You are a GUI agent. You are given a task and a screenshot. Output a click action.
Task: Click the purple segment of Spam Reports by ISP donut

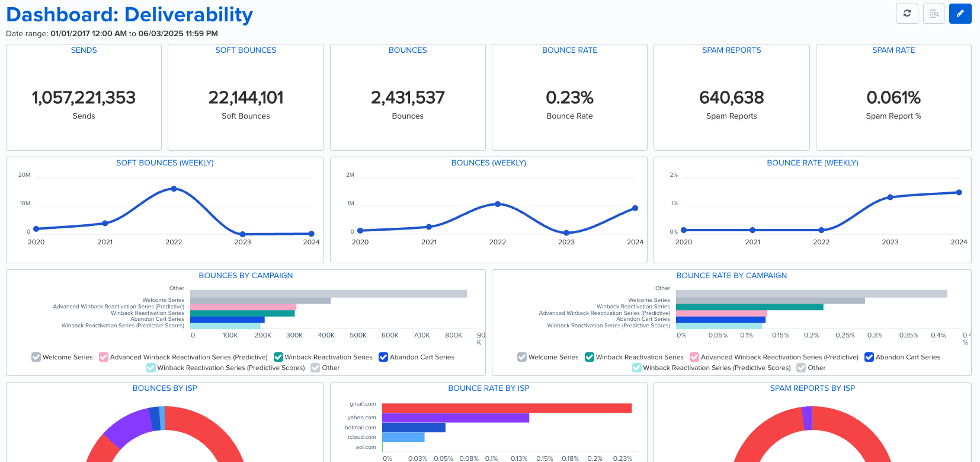click(x=807, y=418)
